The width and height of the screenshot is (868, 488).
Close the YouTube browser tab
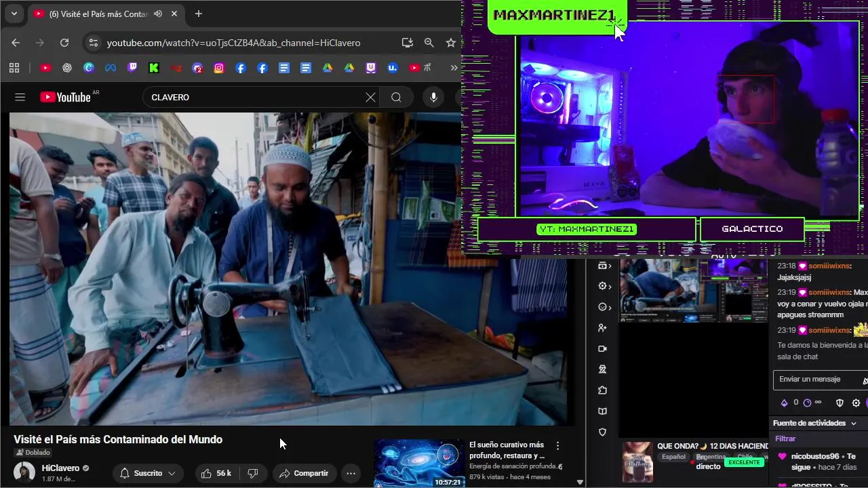tap(174, 14)
